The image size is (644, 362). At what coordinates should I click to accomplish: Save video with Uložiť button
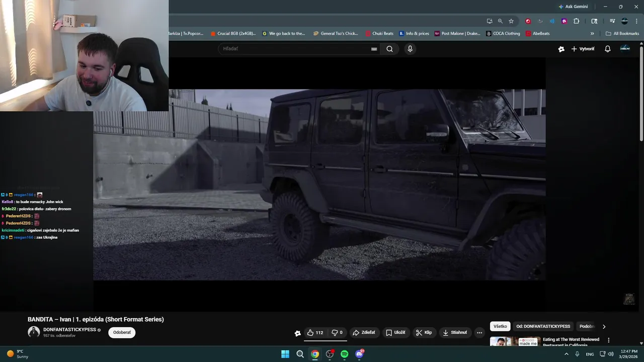click(x=395, y=332)
